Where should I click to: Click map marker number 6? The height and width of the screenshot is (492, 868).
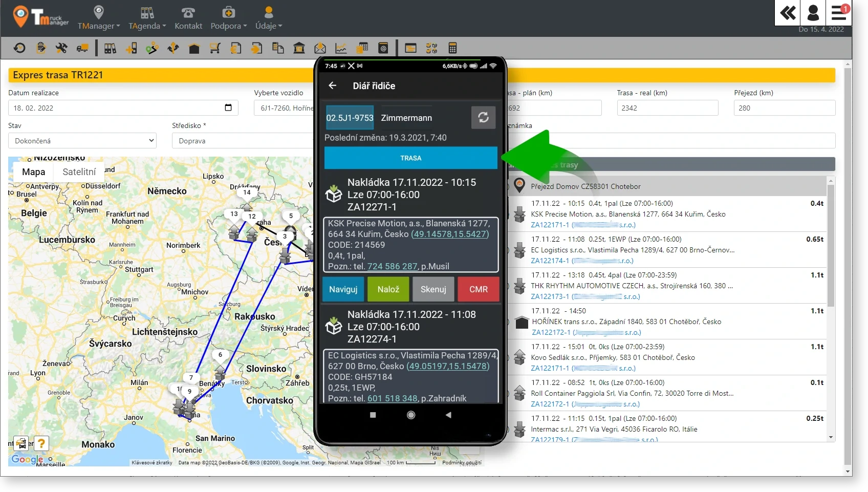(x=220, y=355)
